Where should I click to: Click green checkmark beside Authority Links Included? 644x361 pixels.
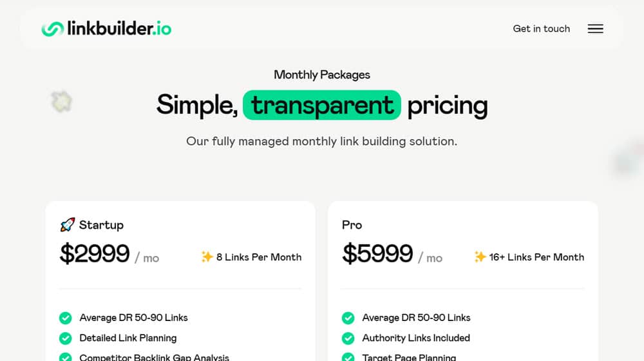(348, 338)
